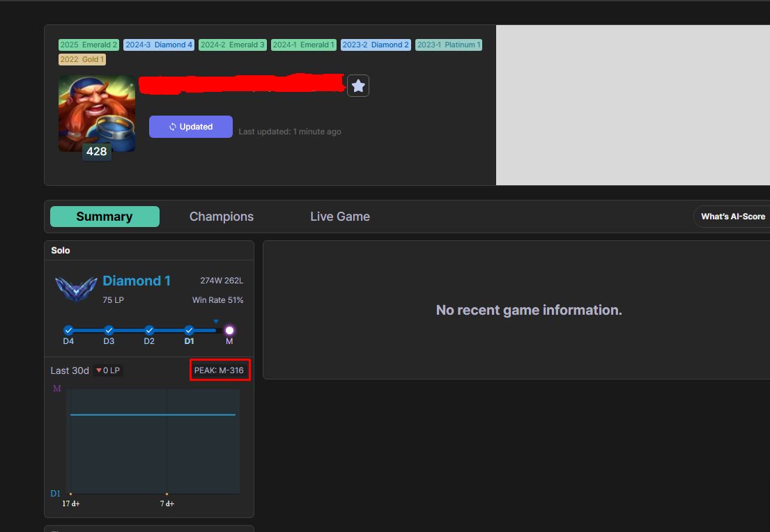Click the 274W 262L record text
Screen dimensions: 770x532
[x=222, y=281]
